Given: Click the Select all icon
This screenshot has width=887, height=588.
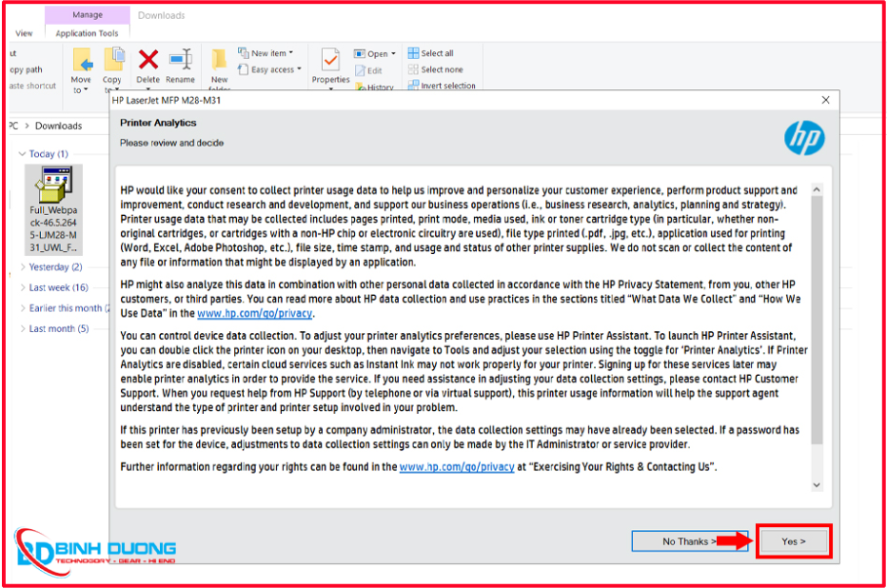Looking at the screenshot, I should (x=413, y=53).
